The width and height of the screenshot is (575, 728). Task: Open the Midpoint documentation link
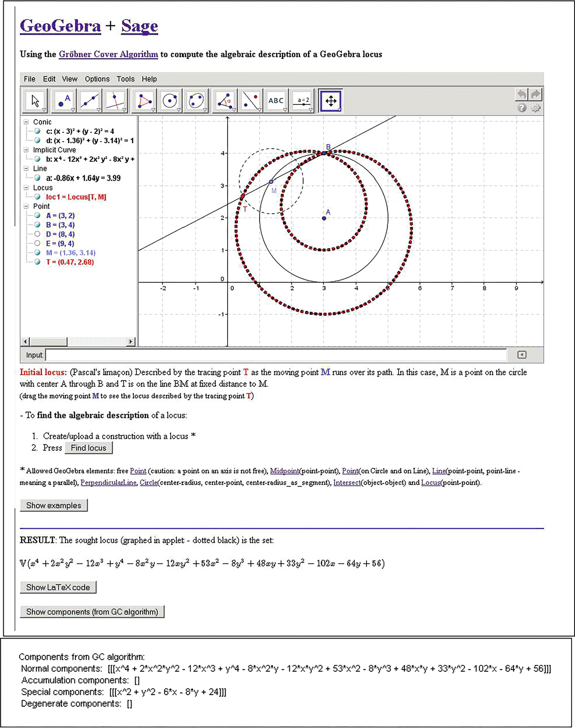[284, 471]
